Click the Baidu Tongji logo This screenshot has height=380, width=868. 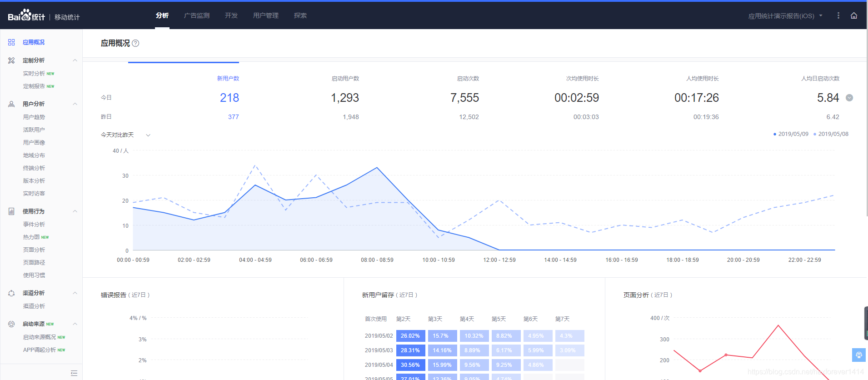26,16
